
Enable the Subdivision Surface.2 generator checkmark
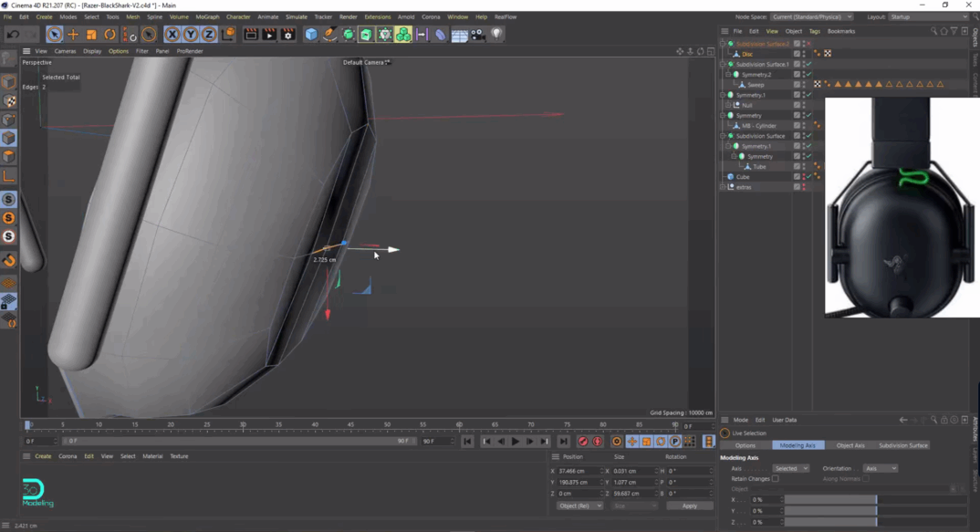point(808,43)
